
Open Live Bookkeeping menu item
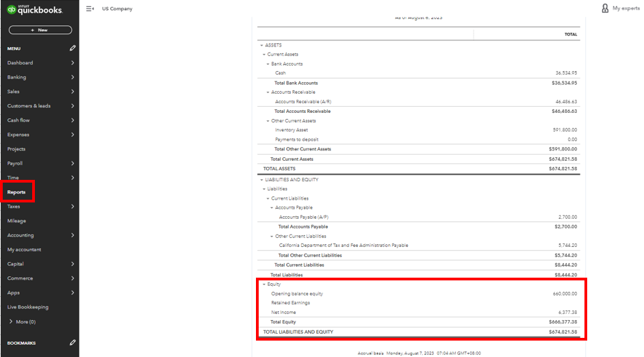(28, 307)
